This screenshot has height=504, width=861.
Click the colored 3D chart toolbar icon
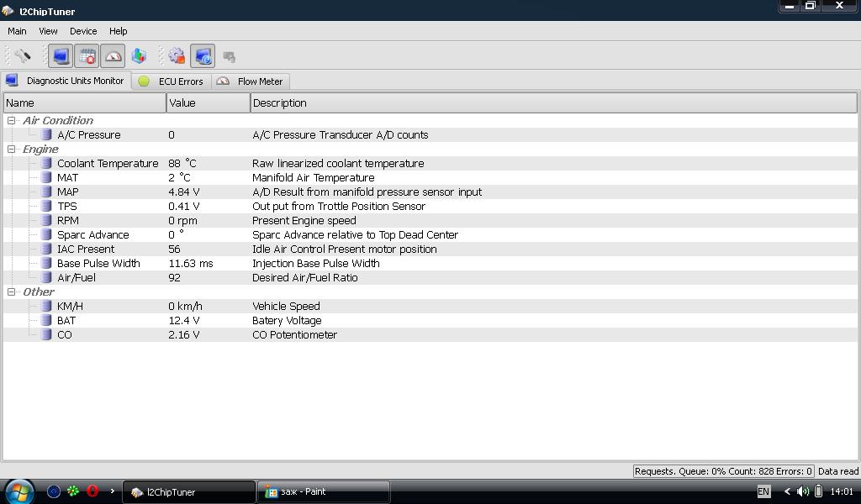click(x=139, y=55)
